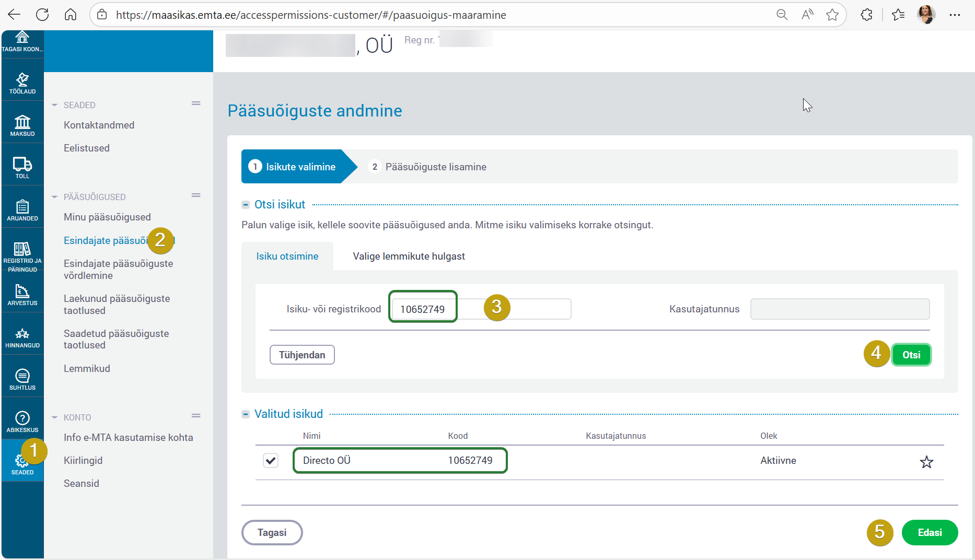Uncheck the Directo OÜ row checkbox
The height and width of the screenshot is (560, 975).
point(271,461)
